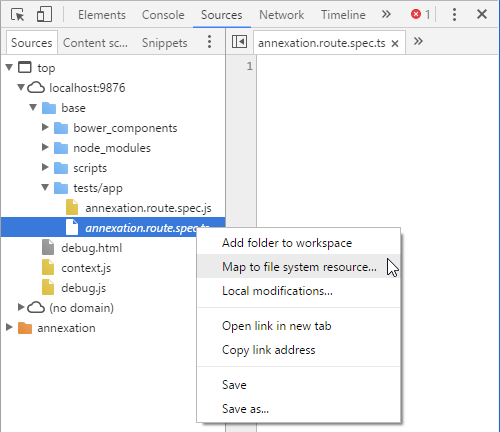Click the node_modules folder icon
Image resolution: width=500 pixels, height=432 pixels.
pyautogui.click(x=61, y=148)
